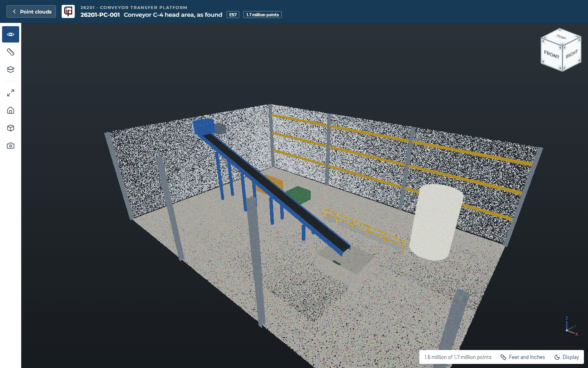Select the eye view tool in sidebar

11,34
